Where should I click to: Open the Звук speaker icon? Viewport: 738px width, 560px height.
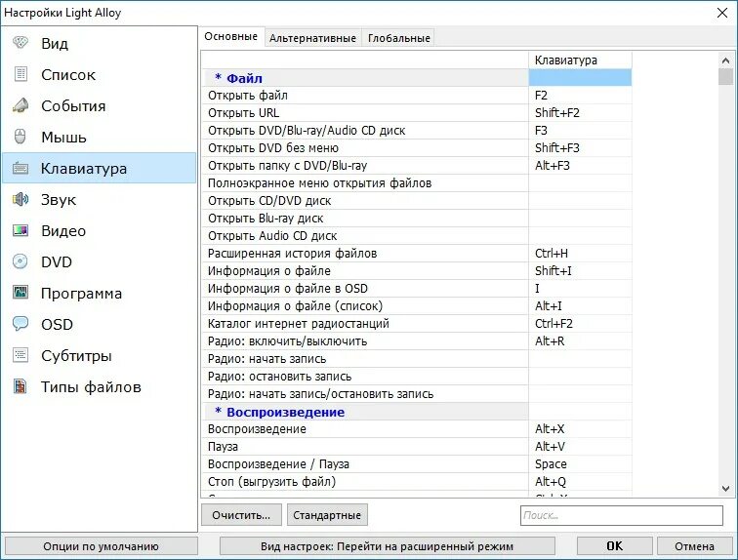20,199
